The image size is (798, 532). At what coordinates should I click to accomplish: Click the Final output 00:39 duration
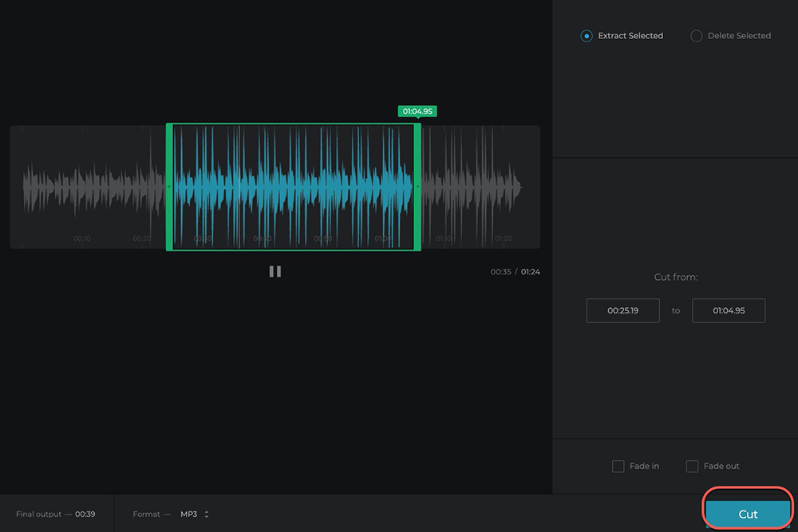85,514
